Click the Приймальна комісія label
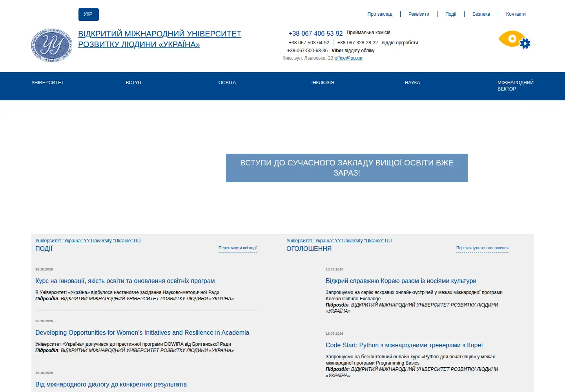This screenshot has height=392, width=565. [x=368, y=33]
